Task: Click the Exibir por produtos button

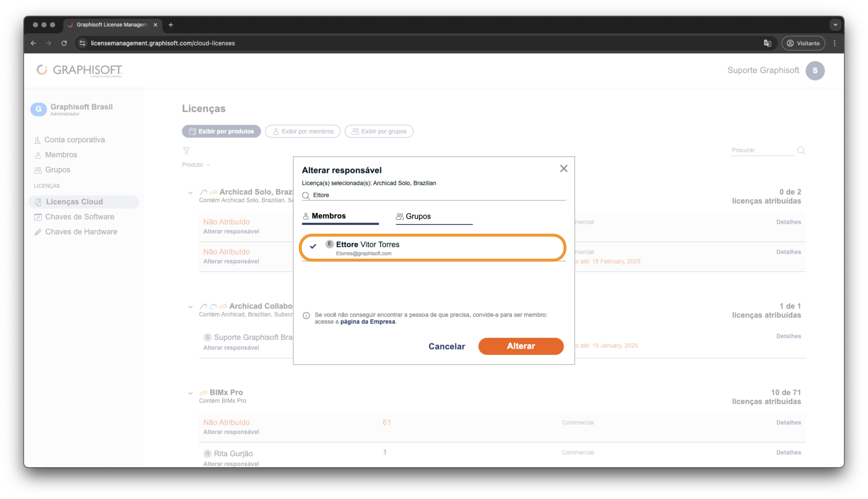Action: (x=221, y=131)
